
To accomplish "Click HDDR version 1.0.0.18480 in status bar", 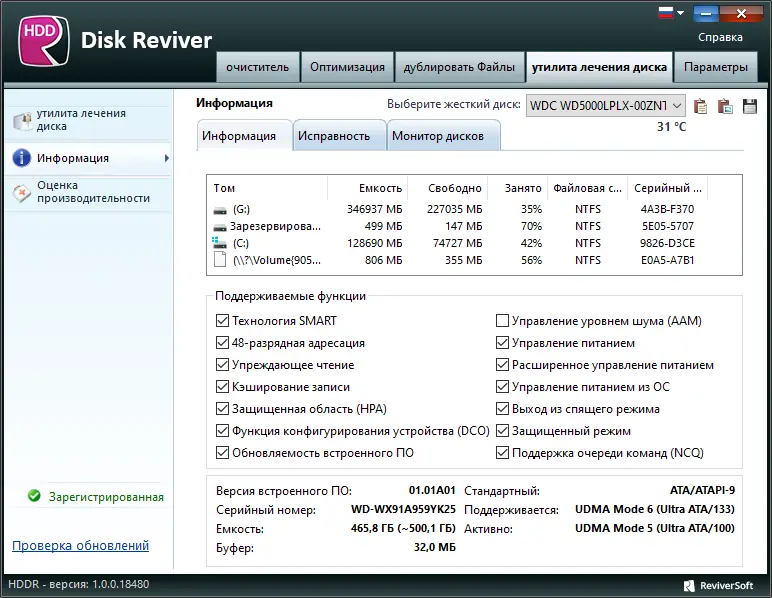I will pos(79,584).
